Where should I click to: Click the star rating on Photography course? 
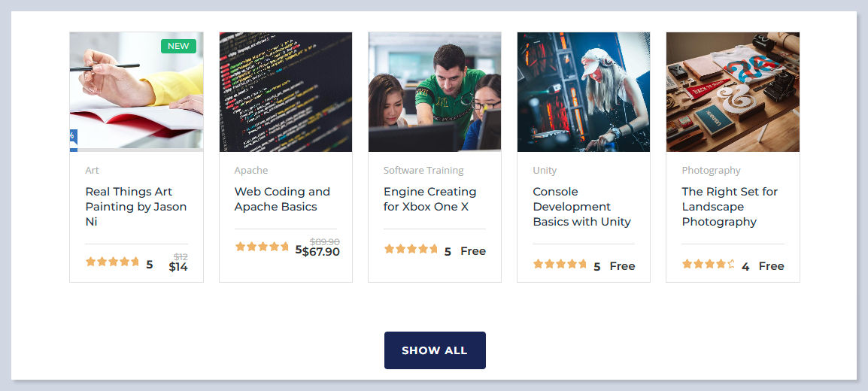click(708, 265)
